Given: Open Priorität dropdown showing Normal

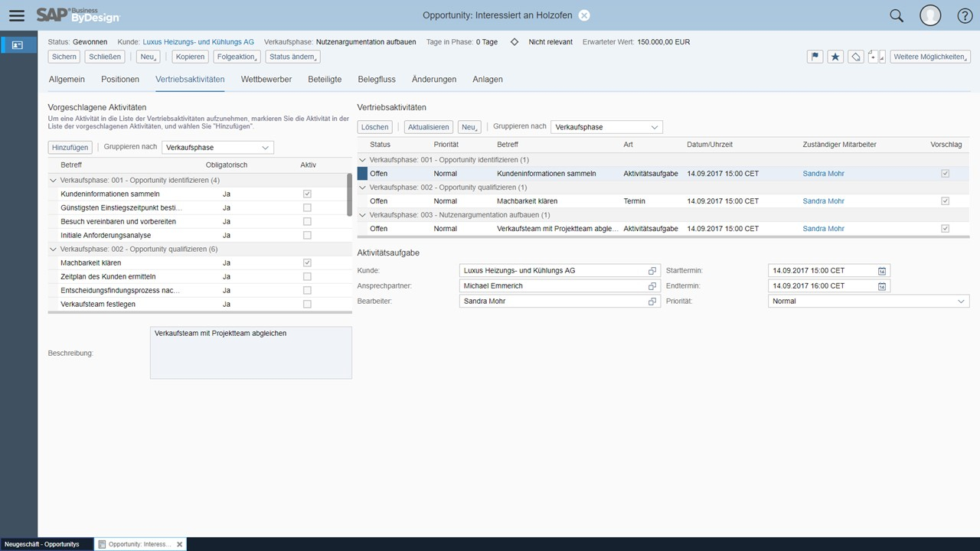Looking at the screenshot, I should pos(868,302).
